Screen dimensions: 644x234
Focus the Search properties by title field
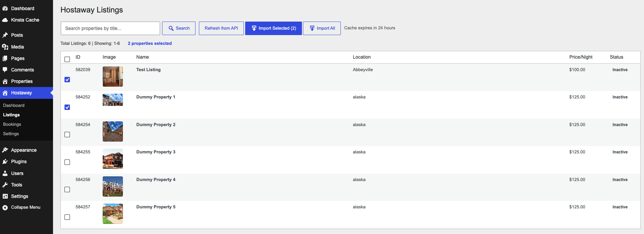pyautogui.click(x=110, y=28)
